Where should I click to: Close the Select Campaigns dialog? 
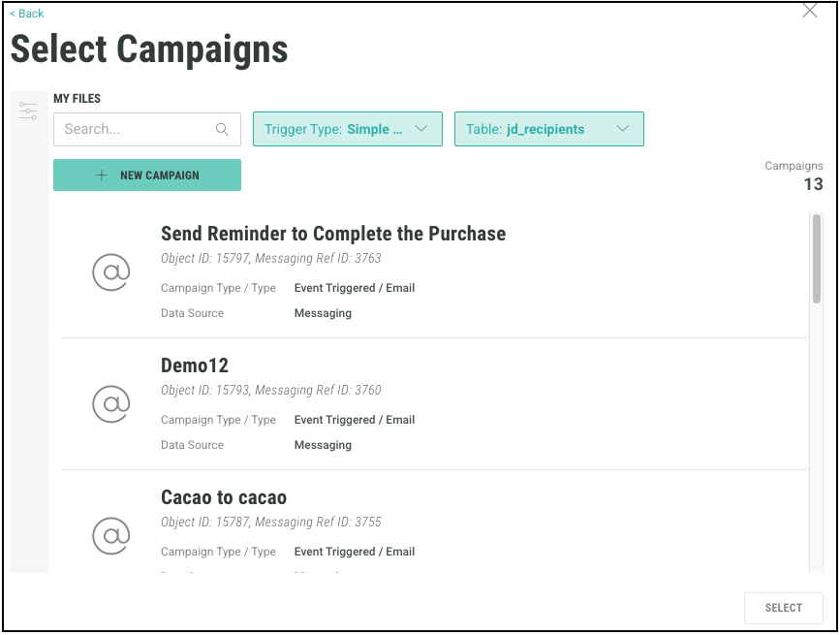click(810, 11)
